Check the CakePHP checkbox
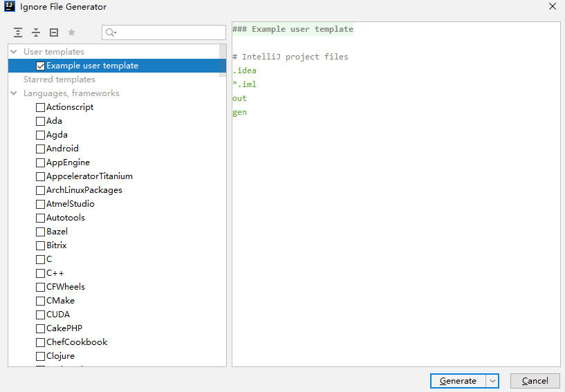This screenshot has width=565, height=392. coord(40,328)
